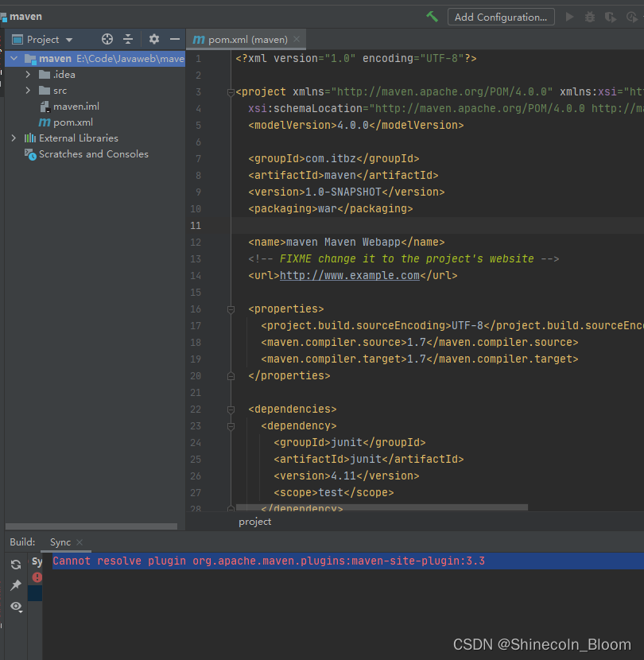Fold the project tag on line 3
Viewport: 644px width, 660px height.
[231, 92]
